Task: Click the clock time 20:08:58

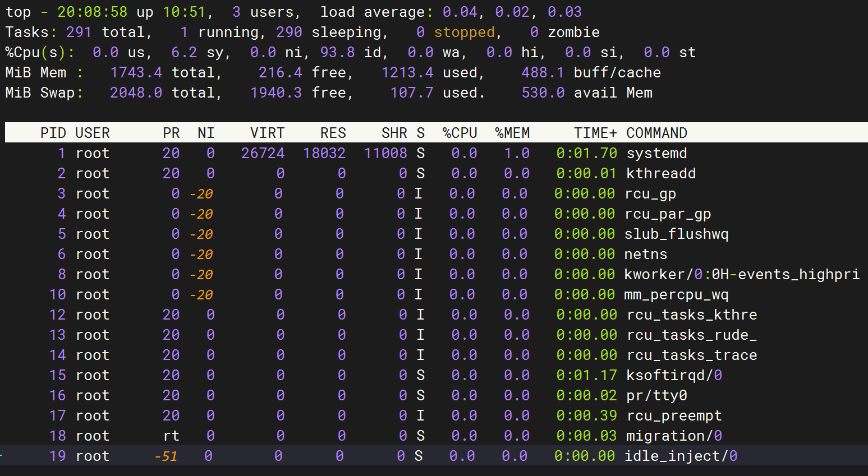Action: tap(93, 12)
